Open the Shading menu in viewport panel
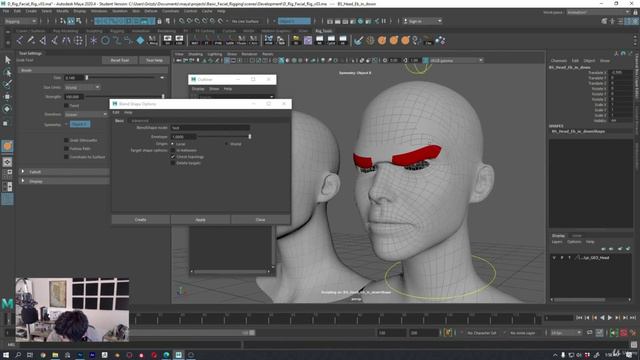Image resolution: width=640 pixels, height=360 pixels. [x=195, y=54]
